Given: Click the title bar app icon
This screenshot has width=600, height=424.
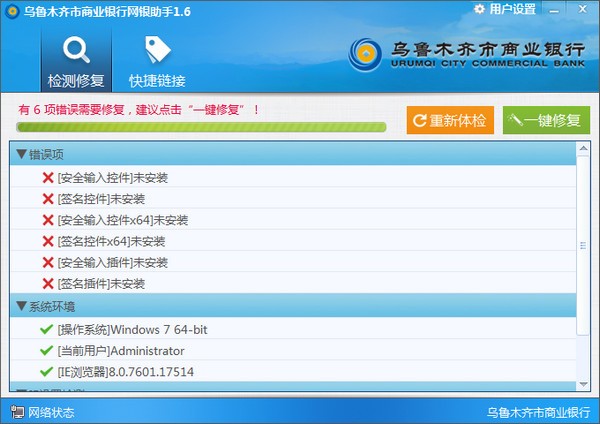Looking at the screenshot, I should pyautogui.click(x=12, y=11).
